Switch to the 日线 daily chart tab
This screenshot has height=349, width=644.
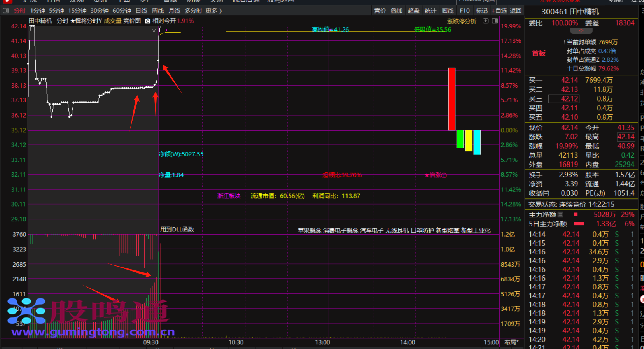point(142,11)
